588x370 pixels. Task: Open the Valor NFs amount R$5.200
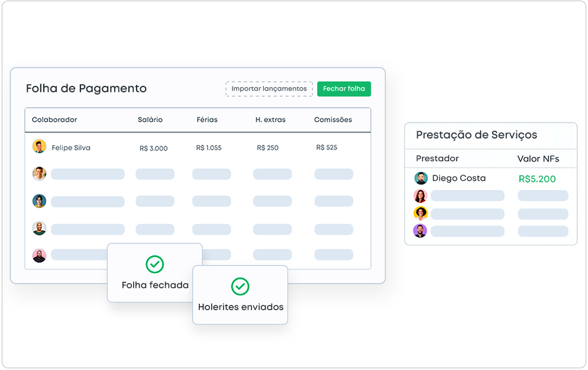point(537,179)
